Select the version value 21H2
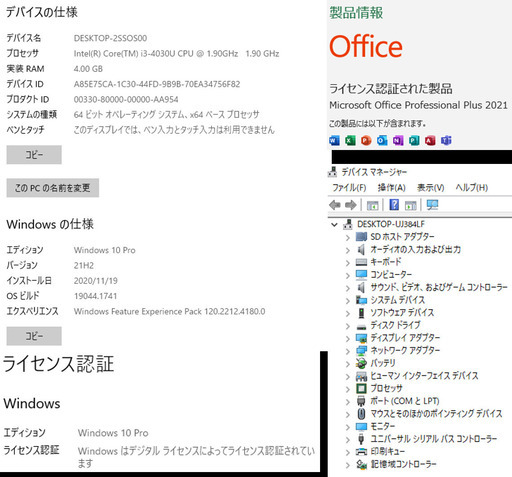 (84, 266)
